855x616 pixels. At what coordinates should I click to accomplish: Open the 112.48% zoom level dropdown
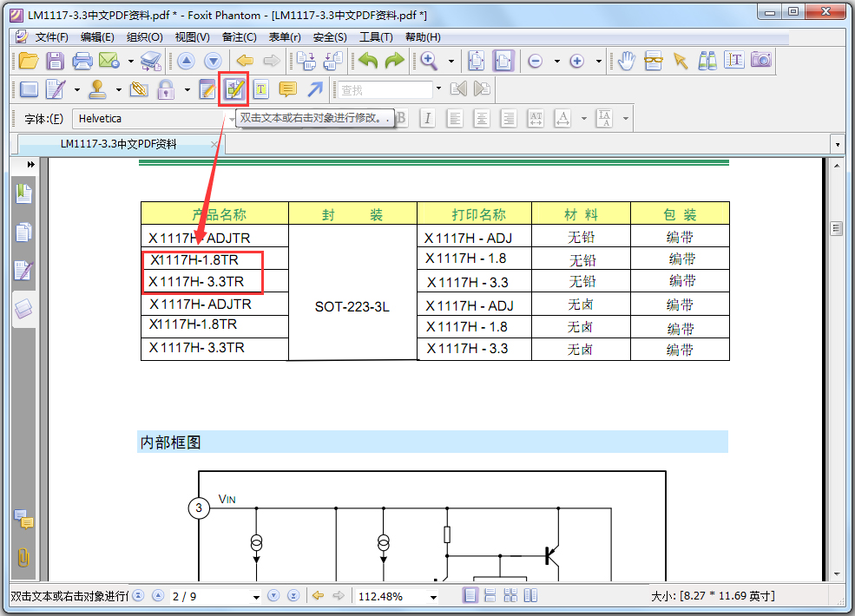point(432,597)
